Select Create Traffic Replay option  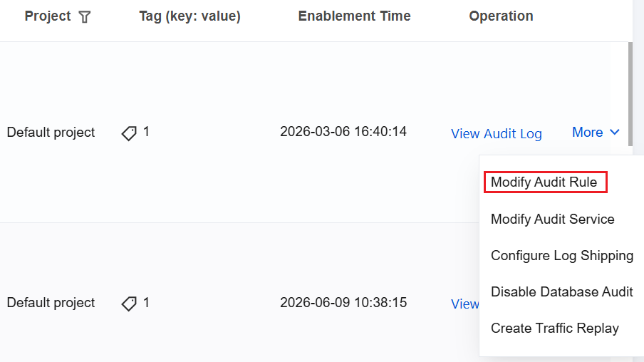coord(554,329)
